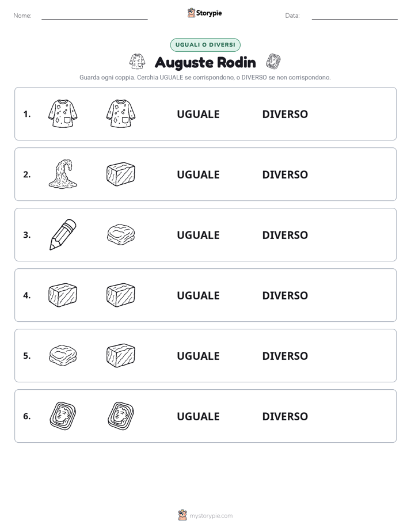Choose UGUALE for row 1
The width and height of the screenshot is (411, 532).
click(198, 115)
